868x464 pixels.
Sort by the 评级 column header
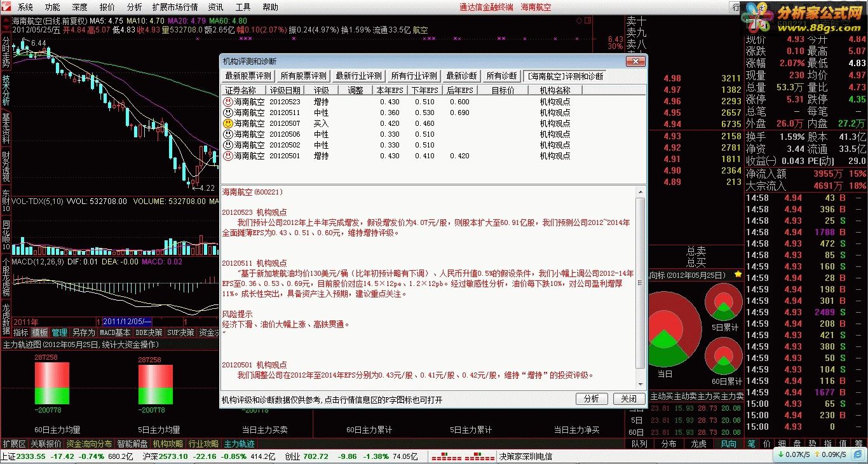click(322, 90)
